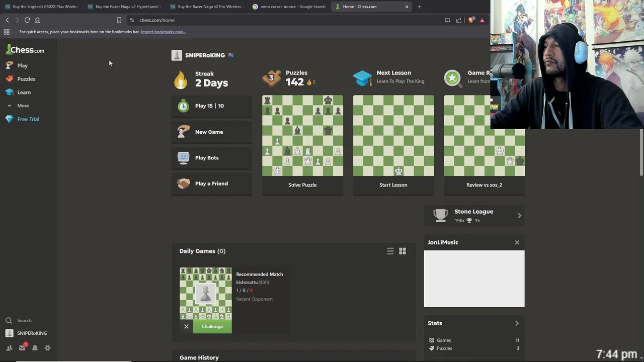644x362 pixels.
Task: Click the Solve Puzzle button
Action: point(302,185)
